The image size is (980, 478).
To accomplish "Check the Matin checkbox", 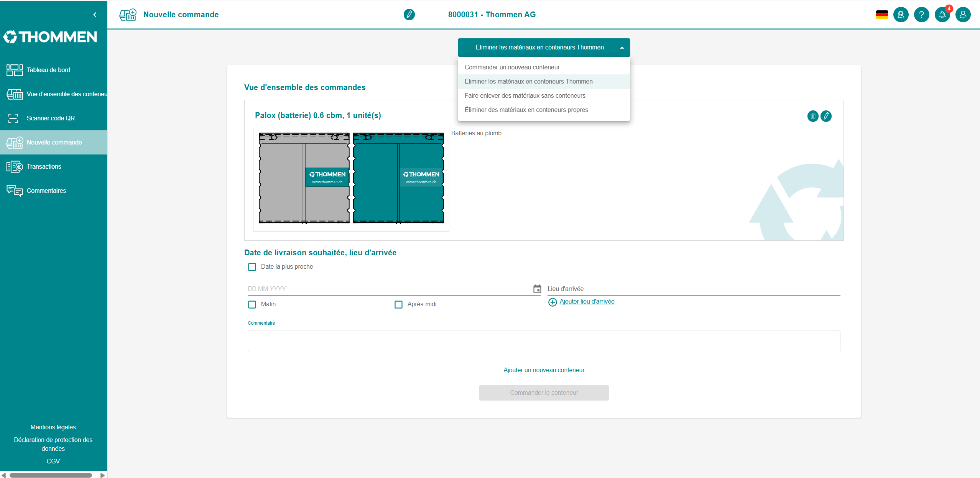I will [252, 304].
